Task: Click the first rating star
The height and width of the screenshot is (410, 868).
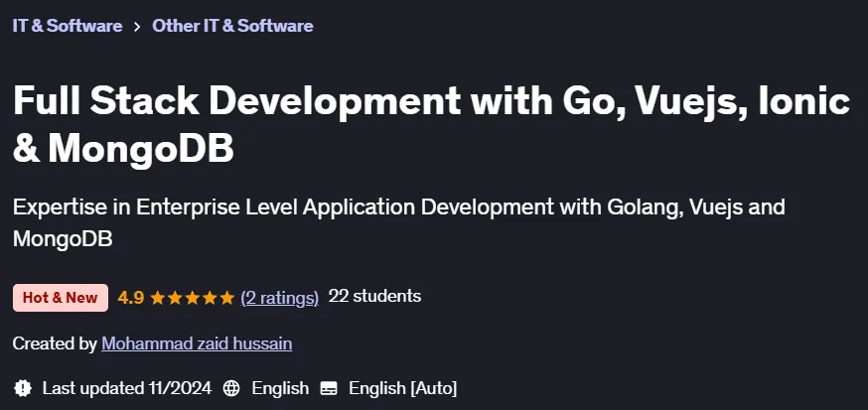Action: point(158,298)
